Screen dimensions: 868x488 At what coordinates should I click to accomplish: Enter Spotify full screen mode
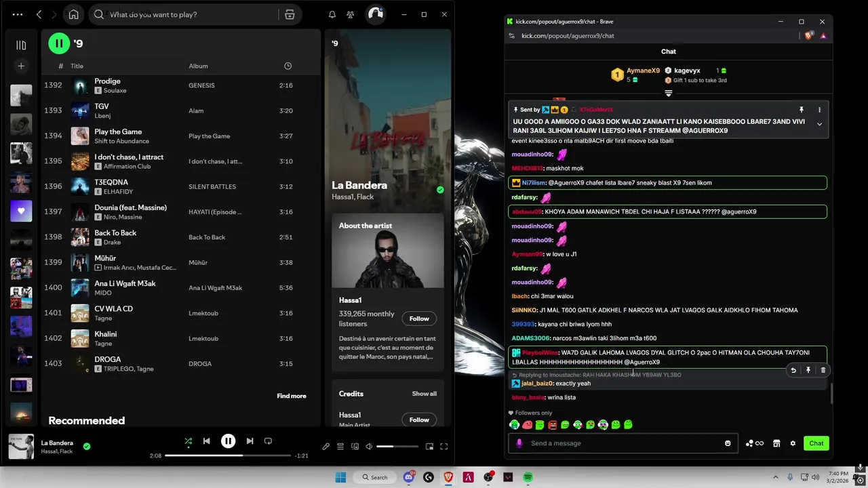[444, 447]
